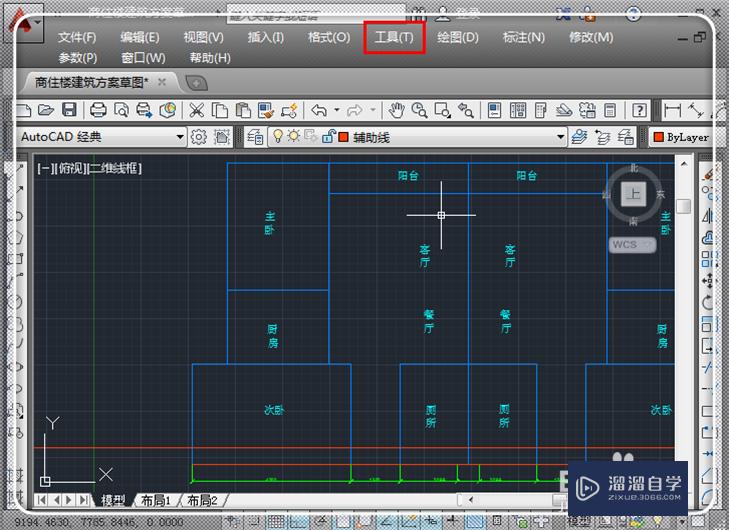Click the layout tabs jump-to-first arrow
This screenshot has width=729, height=530.
coord(41,500)
